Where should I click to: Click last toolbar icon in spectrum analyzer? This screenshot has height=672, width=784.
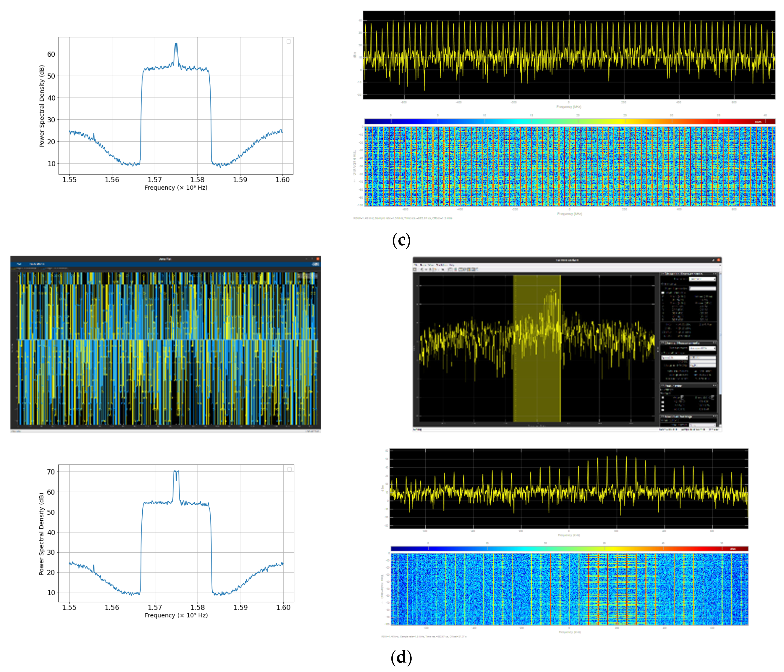[x=477, y=269]
